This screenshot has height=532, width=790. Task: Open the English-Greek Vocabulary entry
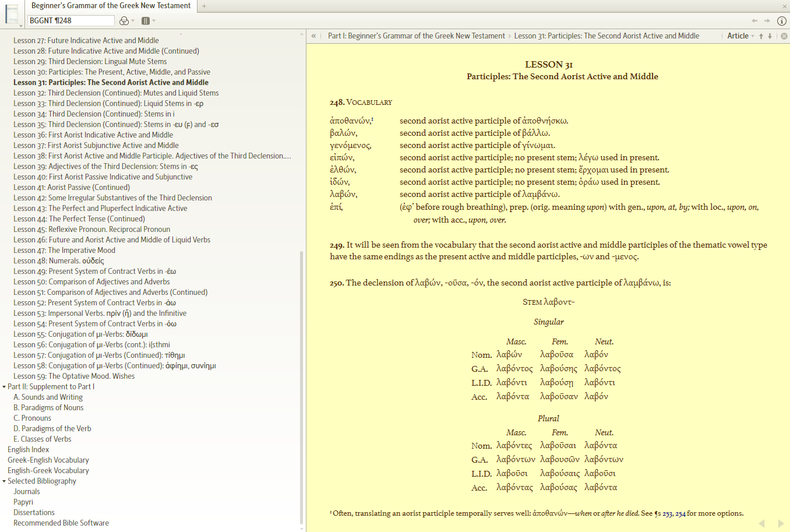(x=48, y=471)
